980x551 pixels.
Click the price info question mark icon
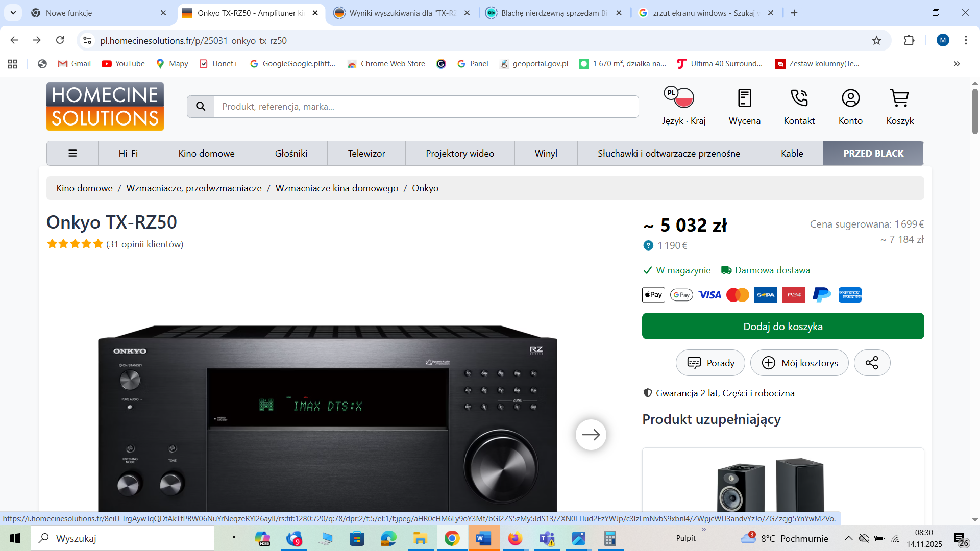pos(648,245)
